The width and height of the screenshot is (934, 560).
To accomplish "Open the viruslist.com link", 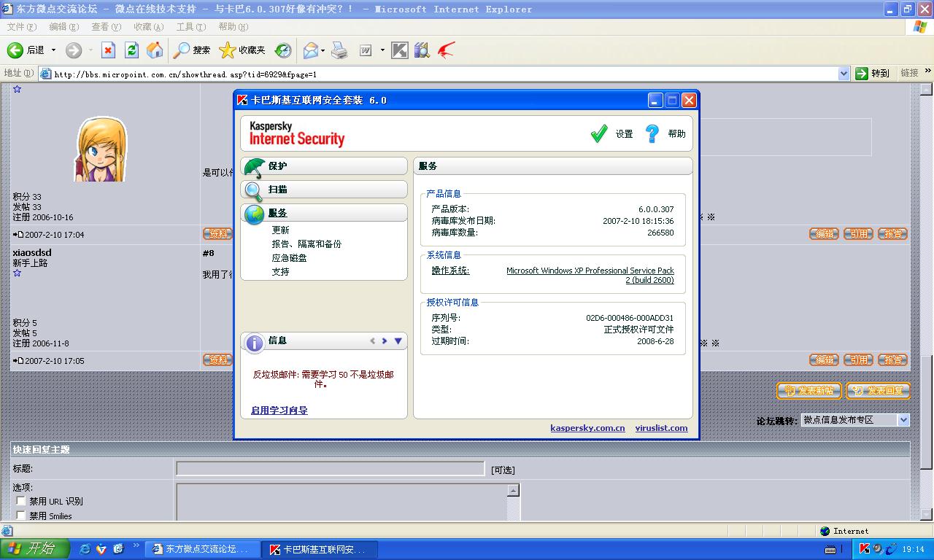I will coord(661,428).
